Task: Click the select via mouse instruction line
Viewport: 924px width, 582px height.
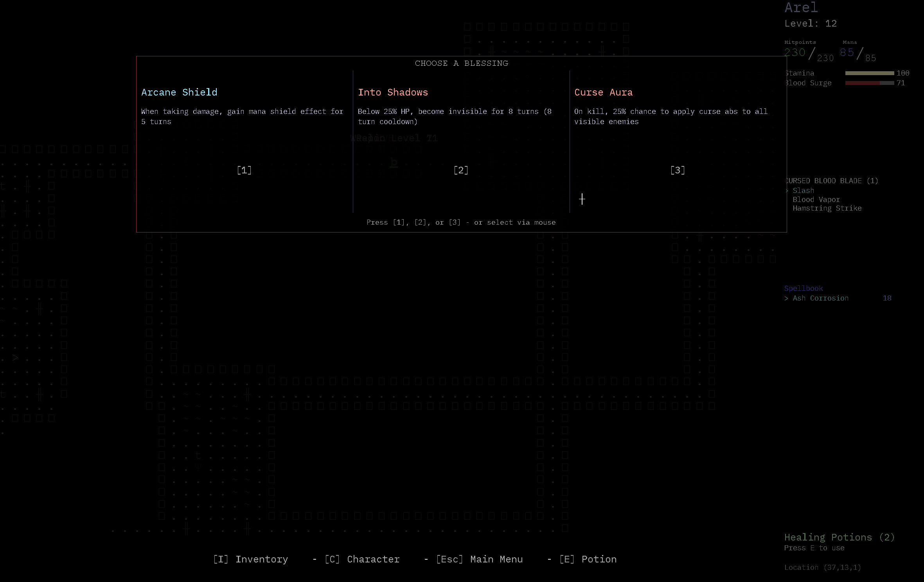Action: (x=461, y=222)
